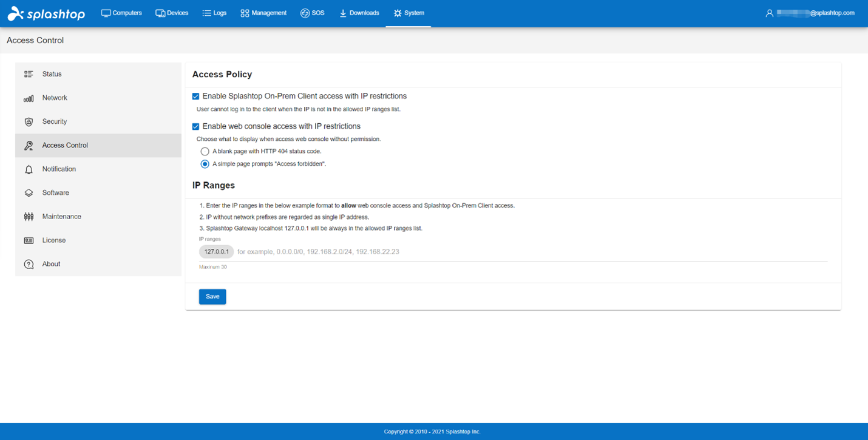868x440 pixels.
Task: Open the Devices menu
Action: [172, 13]
